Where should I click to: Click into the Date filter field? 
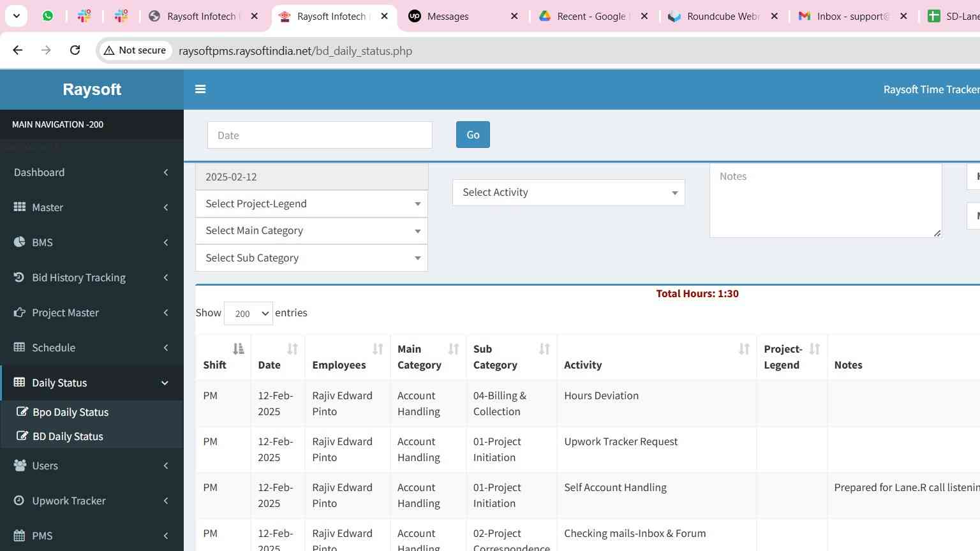[x=320, y=135]
